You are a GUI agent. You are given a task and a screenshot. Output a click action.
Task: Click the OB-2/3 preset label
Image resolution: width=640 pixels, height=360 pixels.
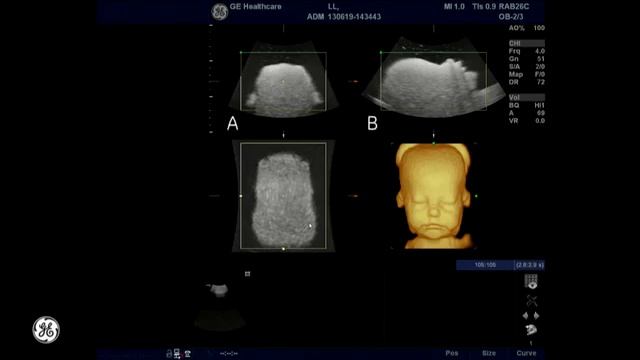511,17
